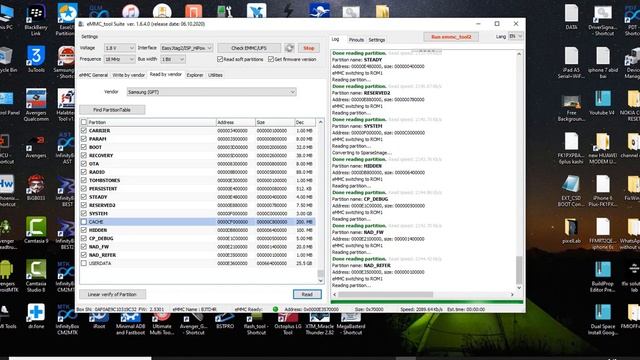This screenshot has width=640, height=360.
Task: Click the log panel horizontal scrollbar
Action: pyautogui.click(x=385, y=294)
